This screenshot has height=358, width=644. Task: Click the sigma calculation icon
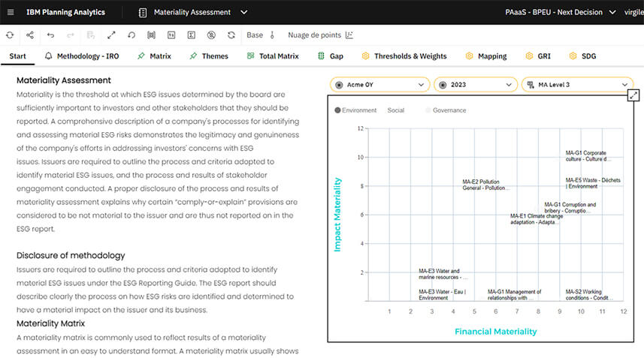coord(191,35)
